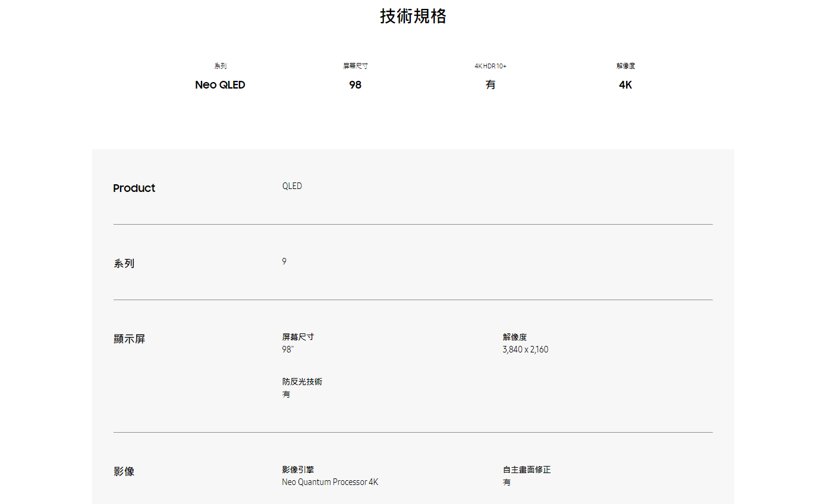The width and height of the screenshot is (821, 504).
Task: Select the Neo Quantum Processor 4K value
Action: point(330,482)
